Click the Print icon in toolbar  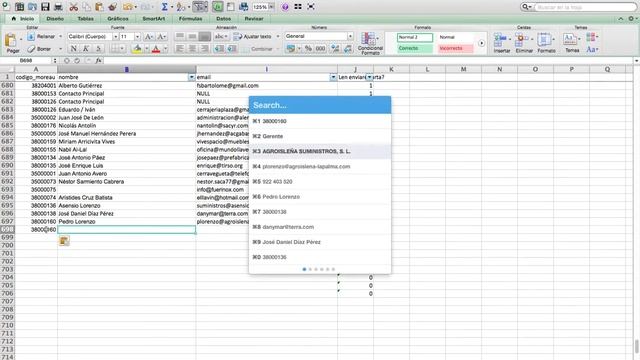pyautogui.click(x=58, y=7)
